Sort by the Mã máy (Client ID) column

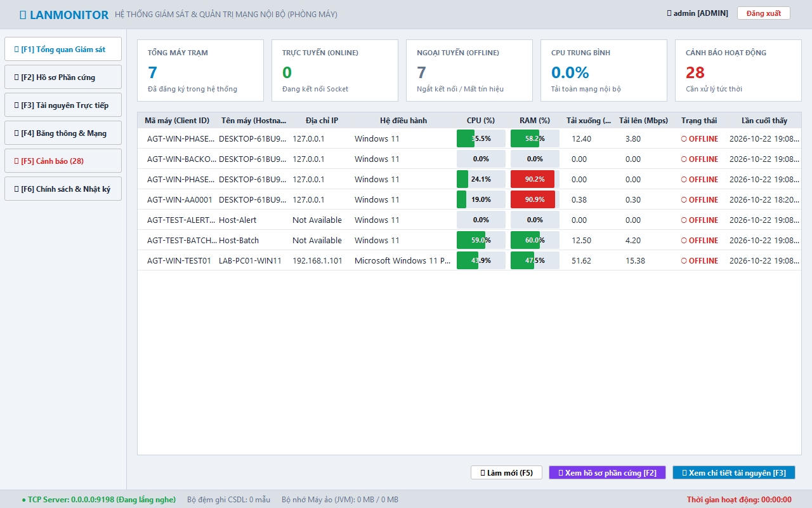177,121
